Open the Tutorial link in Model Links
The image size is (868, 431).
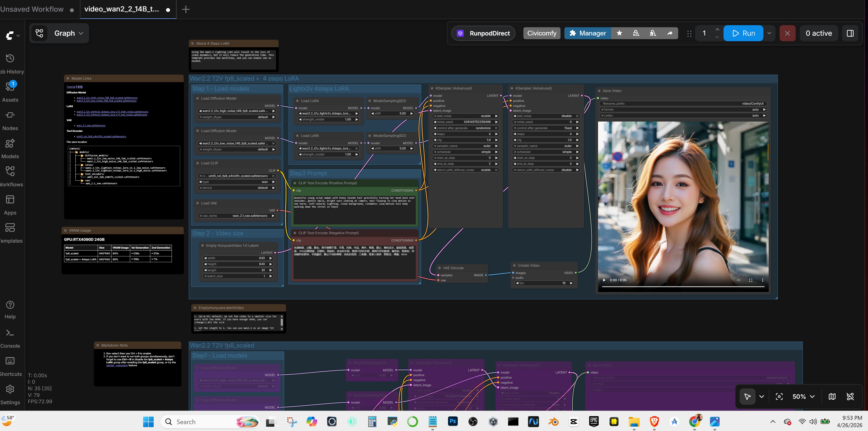pos(71,87)
